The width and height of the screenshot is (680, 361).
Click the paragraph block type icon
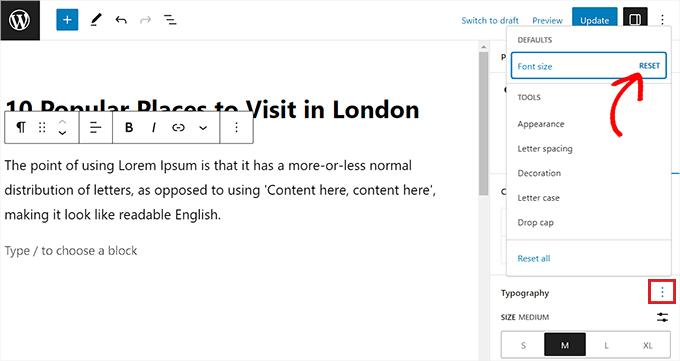tap(21, 128)
